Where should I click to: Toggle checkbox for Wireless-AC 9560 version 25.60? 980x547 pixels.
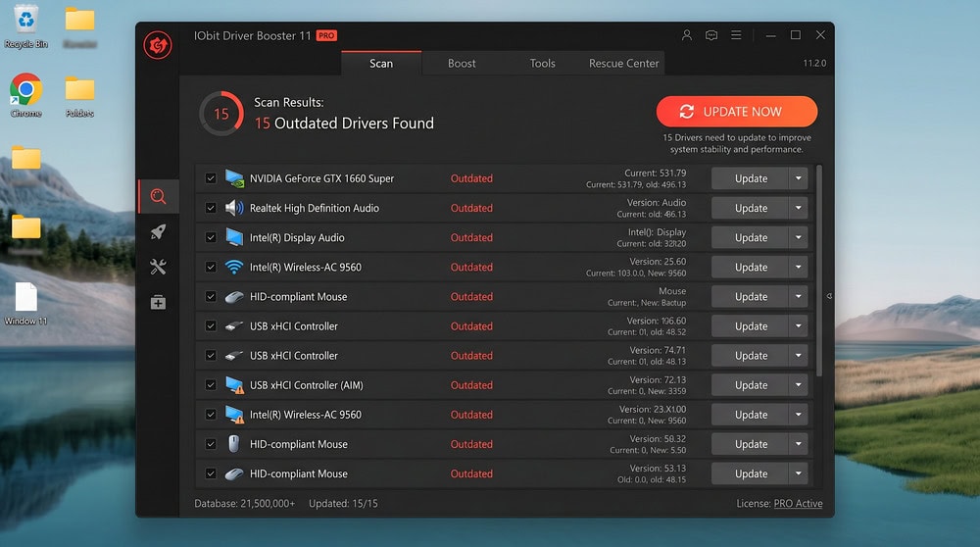211,267
